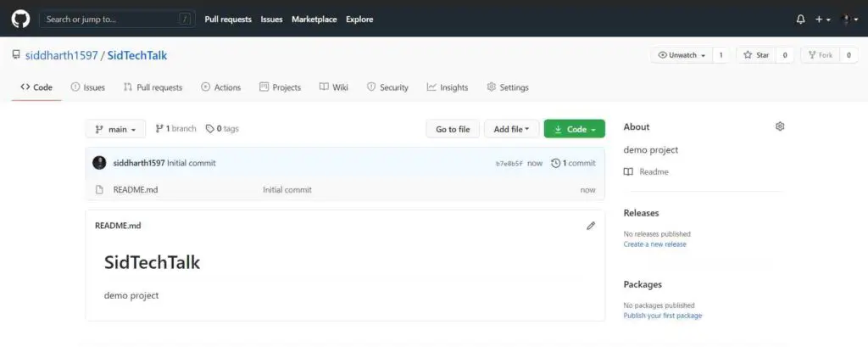Screen dimensions: 868x347
Task: Select the Code tab
Action: pyautogui.click(x=36, y=87)
